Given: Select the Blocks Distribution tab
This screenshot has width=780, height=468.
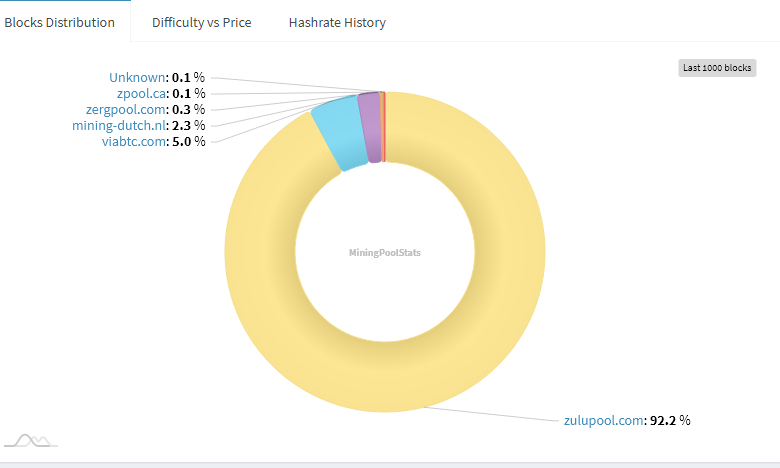Looking at the screenshot, I should coord(59,22).
